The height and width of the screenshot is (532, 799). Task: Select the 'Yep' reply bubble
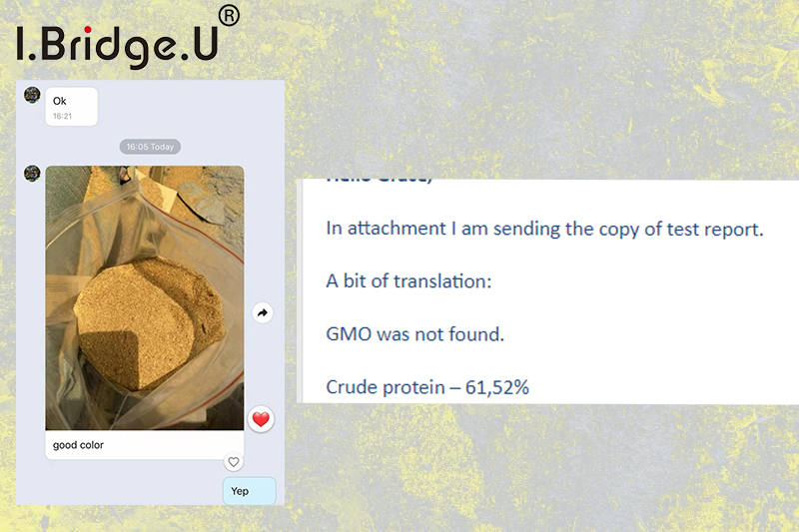pyautogui.click(x=249, y=491)
